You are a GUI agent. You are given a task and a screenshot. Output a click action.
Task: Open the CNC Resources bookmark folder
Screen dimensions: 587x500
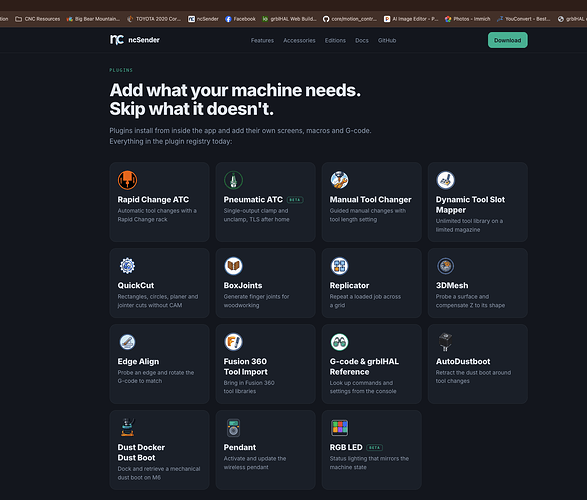tap(37, 19)
